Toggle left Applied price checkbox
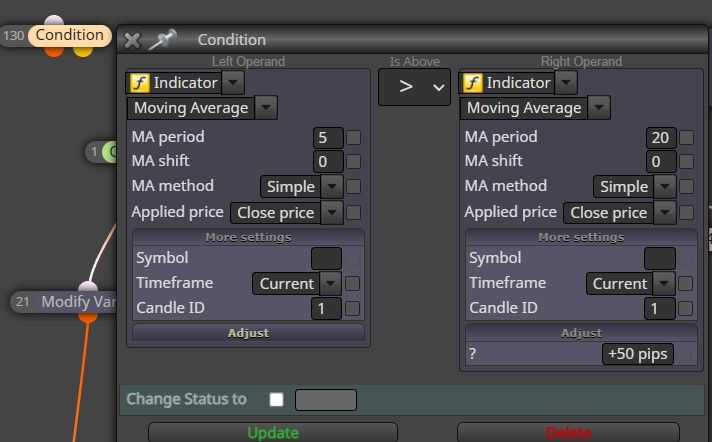712x442 pixels. 354,213
